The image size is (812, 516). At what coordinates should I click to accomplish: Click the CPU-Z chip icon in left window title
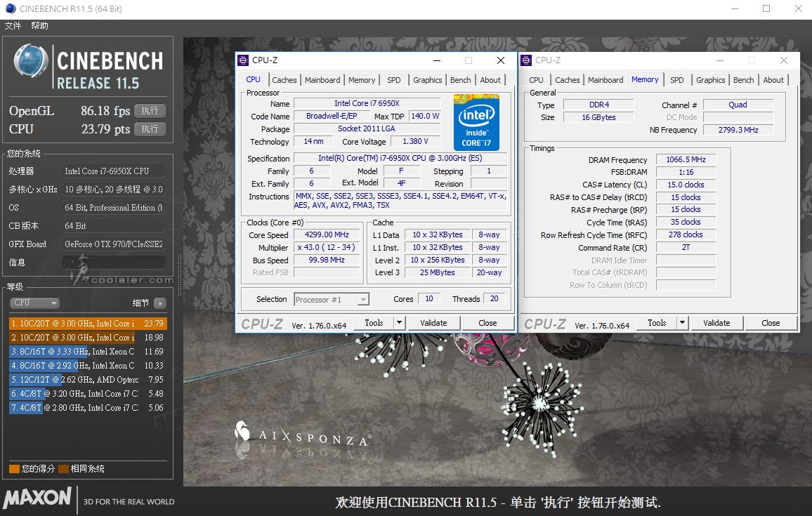[x=243, y=60]
